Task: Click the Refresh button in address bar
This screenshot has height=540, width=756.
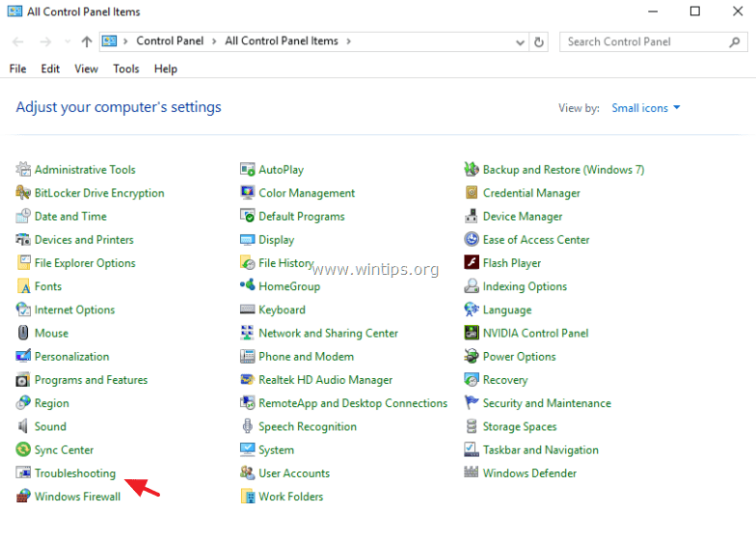Action: point(538,42)
